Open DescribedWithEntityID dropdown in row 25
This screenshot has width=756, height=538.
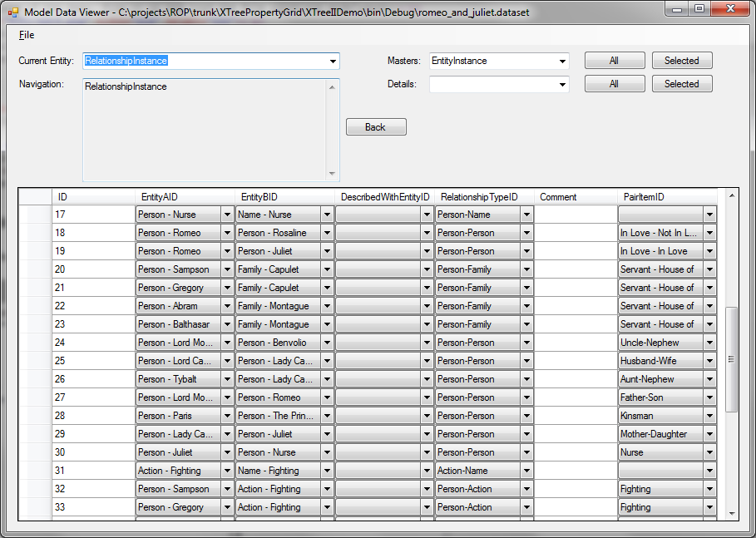coord(427,361)
